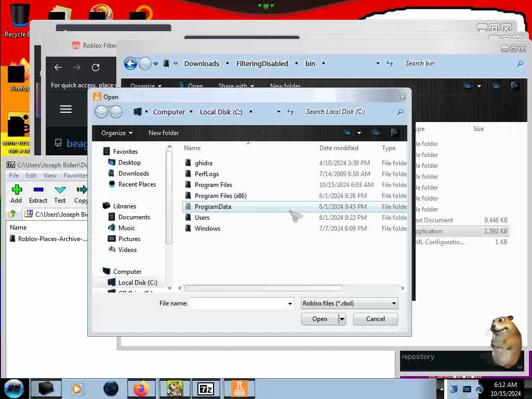
Task: Open Recent Places in sidebar
Action: [x=137, y=184]
